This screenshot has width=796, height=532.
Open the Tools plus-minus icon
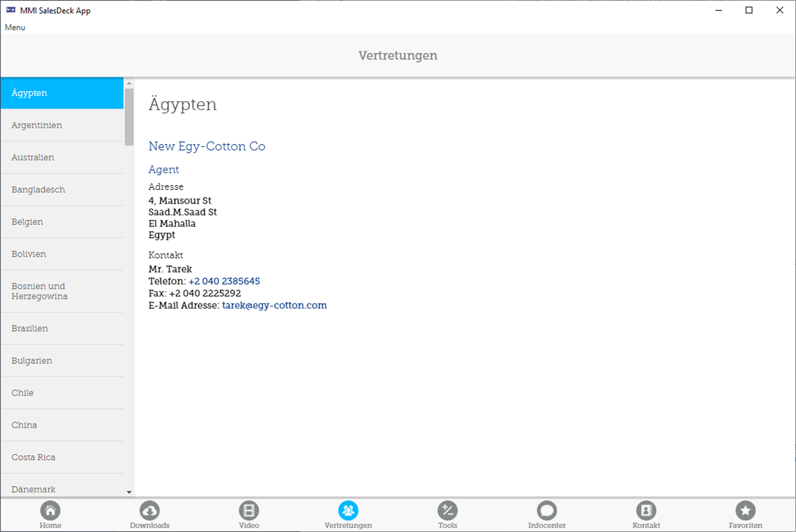(447, 510)
